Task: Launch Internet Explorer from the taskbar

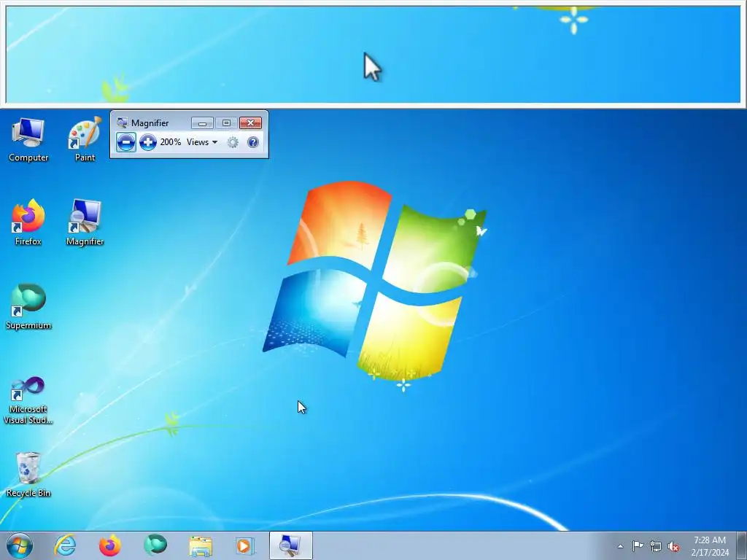Action: (65, 545)
